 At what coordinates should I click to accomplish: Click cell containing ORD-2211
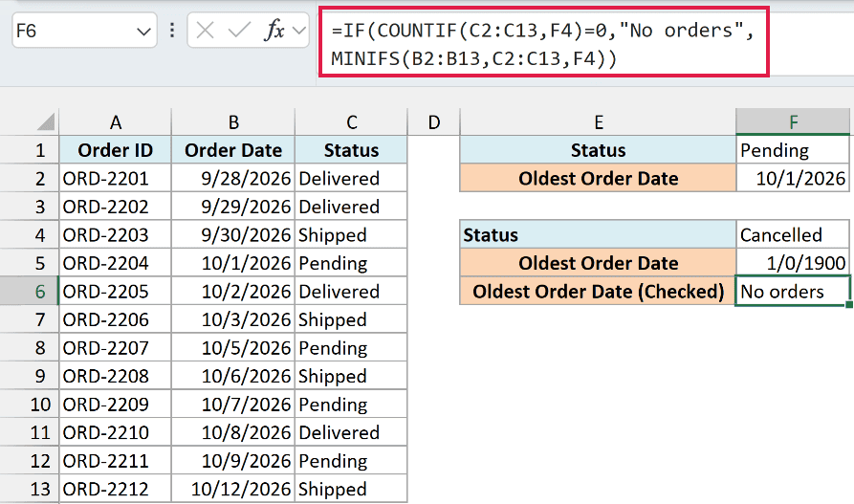click(x=115, y=460)
